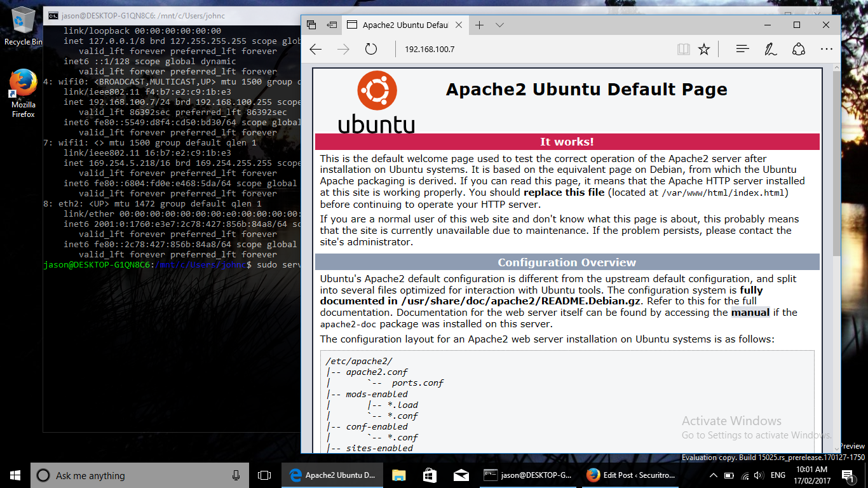Set the current tabs aside in Edge
The height and width of the screenshot is (488, 868).
point(332,25)
